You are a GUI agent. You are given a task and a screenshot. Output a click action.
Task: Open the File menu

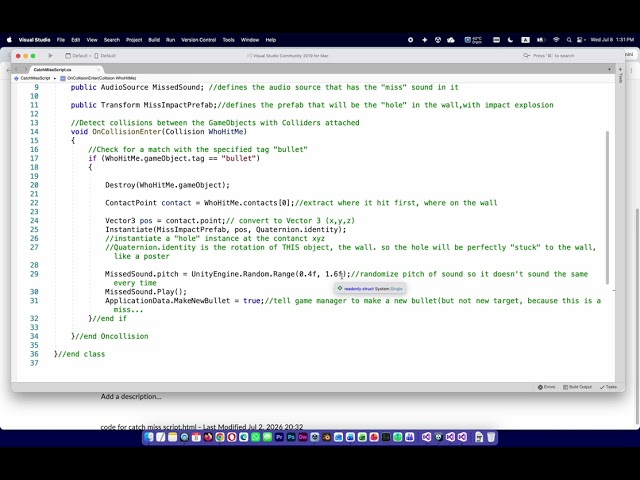pos(61,40)
